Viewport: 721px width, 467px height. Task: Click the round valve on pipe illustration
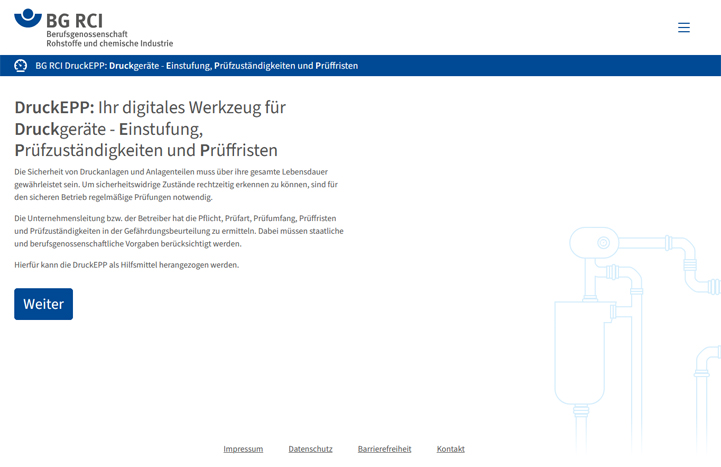pos(603,243)
